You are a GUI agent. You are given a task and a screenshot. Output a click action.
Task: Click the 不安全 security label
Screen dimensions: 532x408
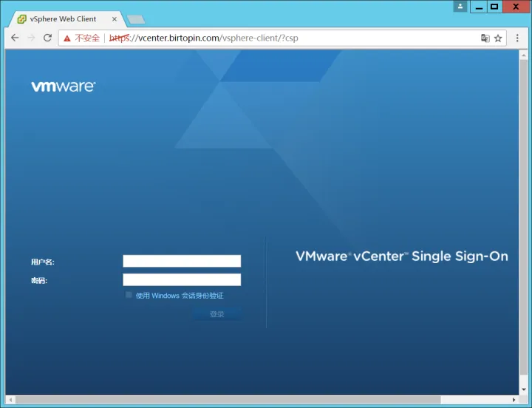pos(87,38)
